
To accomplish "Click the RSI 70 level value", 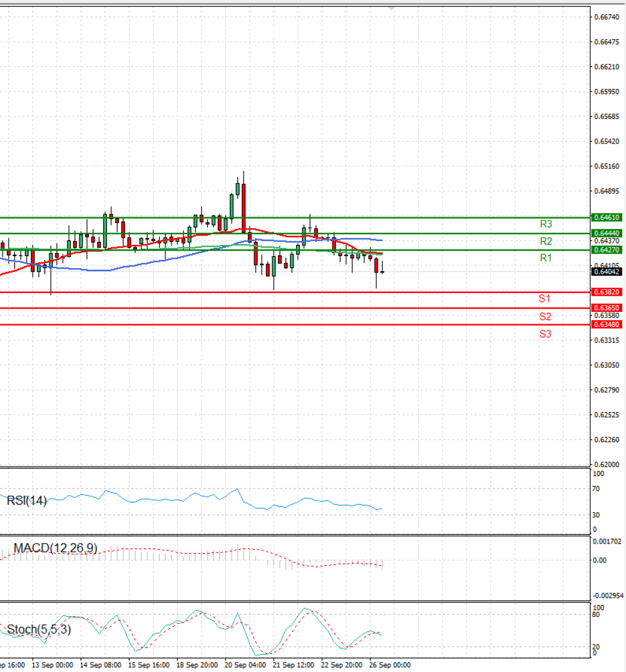I will pyautogui.click(x=596, y=489).
